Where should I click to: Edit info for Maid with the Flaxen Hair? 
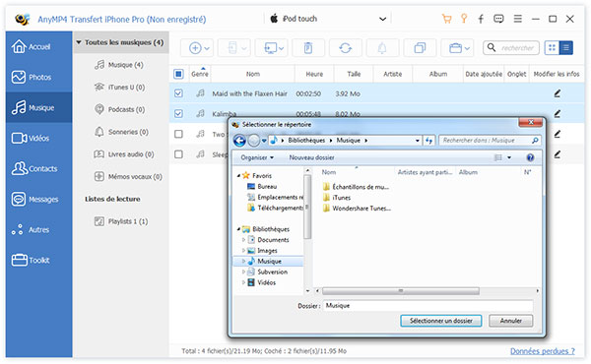point(558,93)
